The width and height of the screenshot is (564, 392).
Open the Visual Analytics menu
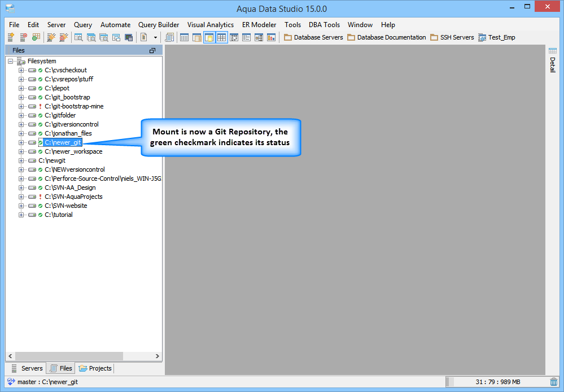coord(211,24)
